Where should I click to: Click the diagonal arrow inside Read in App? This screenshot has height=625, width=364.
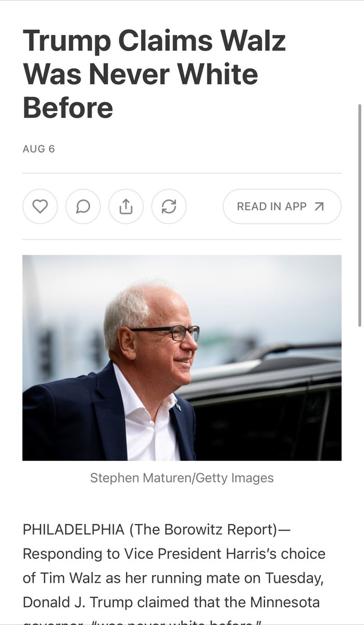(319, 207)
